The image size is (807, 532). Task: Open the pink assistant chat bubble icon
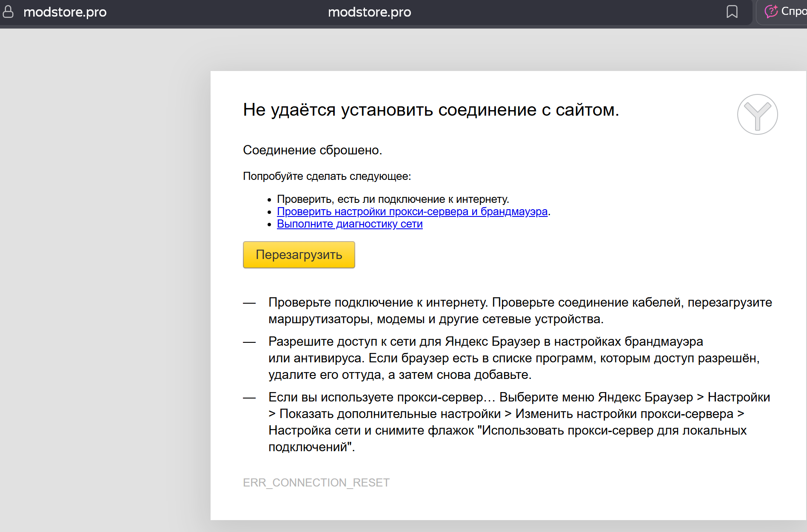pyautogui.click(x=771, y=11)
